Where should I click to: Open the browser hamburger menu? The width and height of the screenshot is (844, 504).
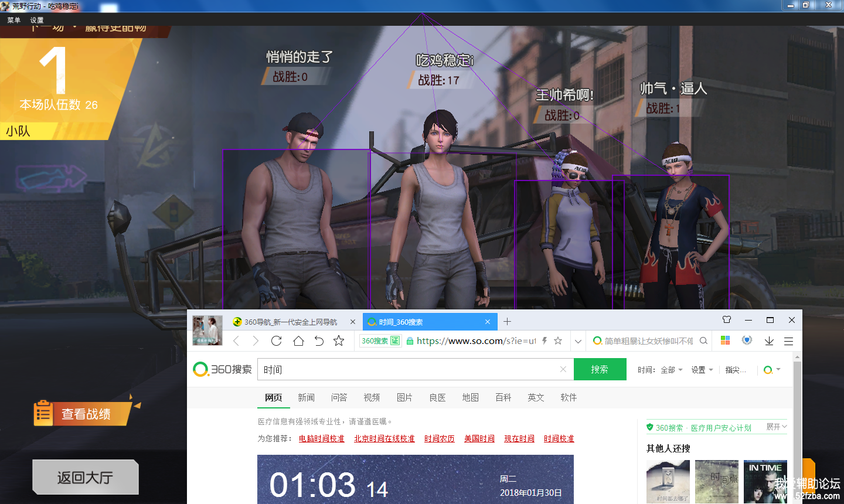[x=789, y=340]
